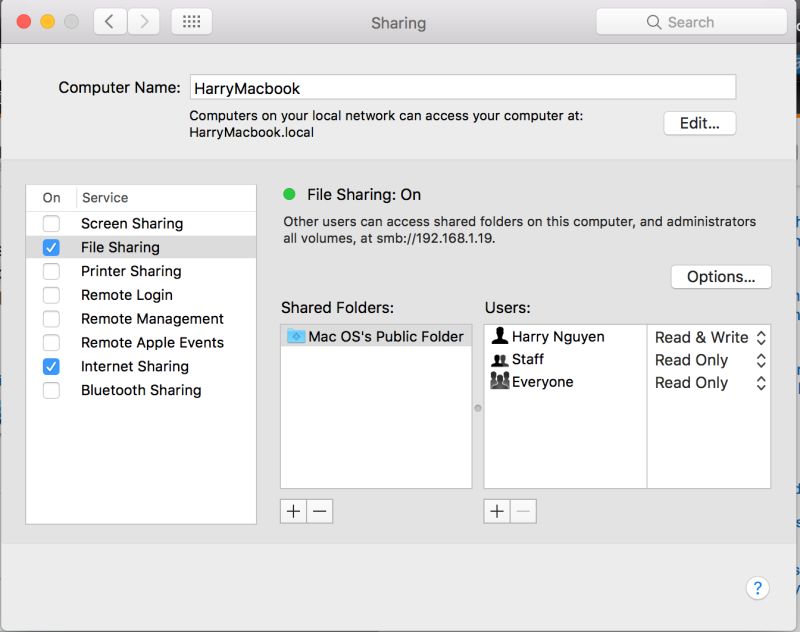Screen dimensions: 800x632
Task: Go back with the left chevron button
Action: click(109, 22)
